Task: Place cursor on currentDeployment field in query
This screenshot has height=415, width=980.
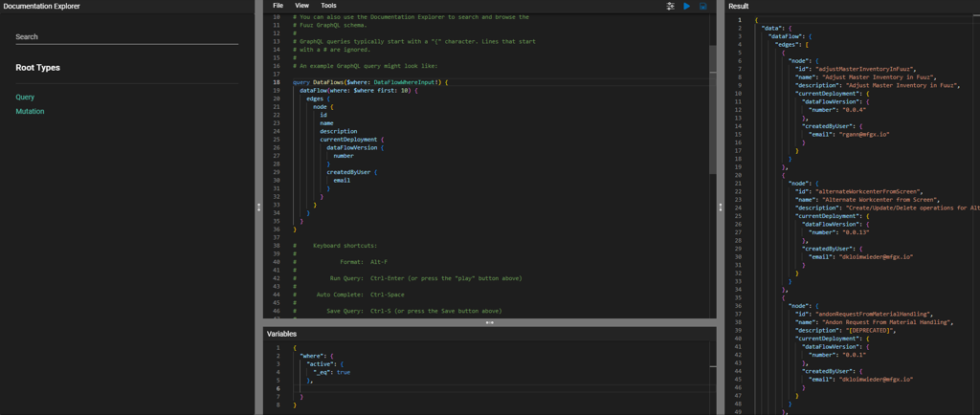Action: (348, 140)
